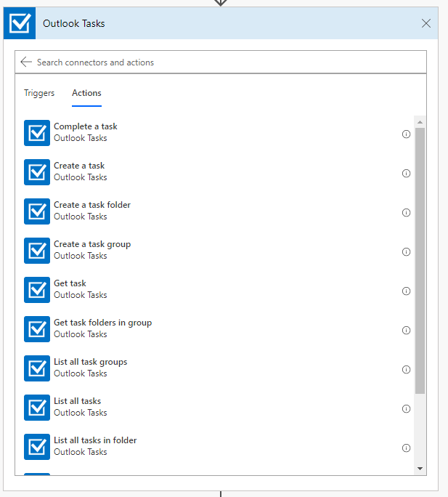Viewport: 448px width, 497px height.
Task: Show info for List all tasks in folder
Action: click(406, 448)
